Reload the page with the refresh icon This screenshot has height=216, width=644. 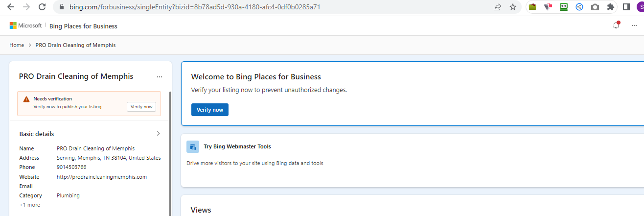point(42,7)
